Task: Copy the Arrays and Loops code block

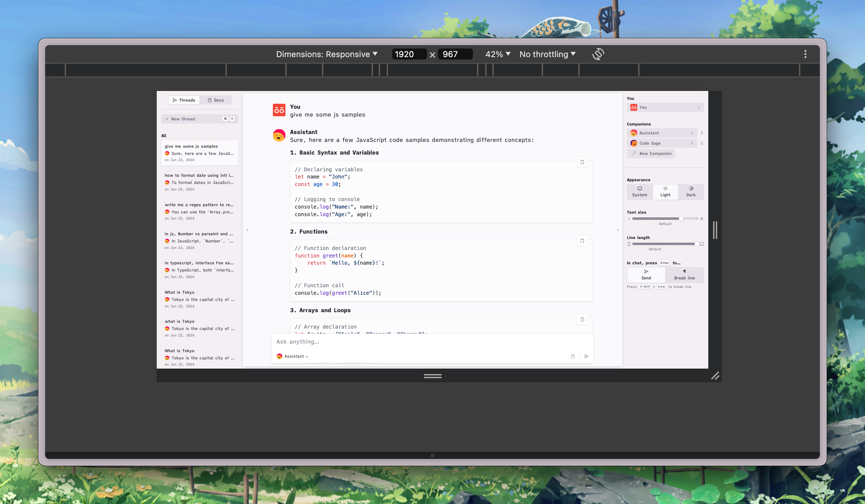Action: coord(582,319)
